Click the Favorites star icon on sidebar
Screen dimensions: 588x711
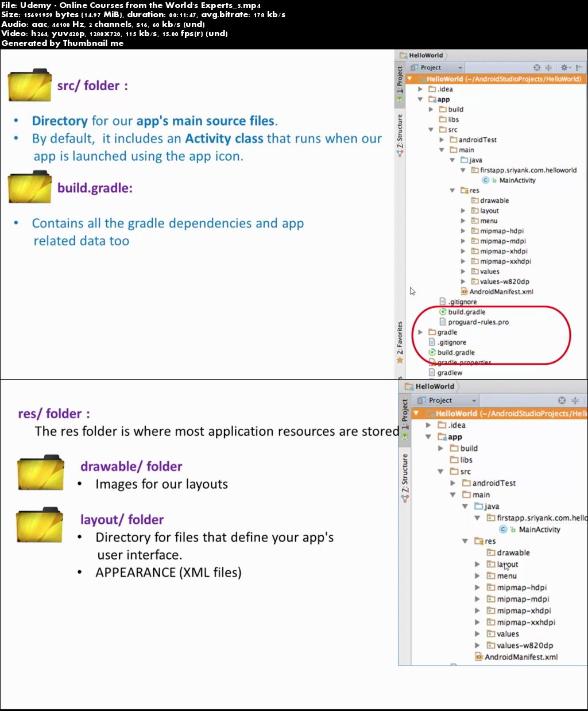(400, 360)
